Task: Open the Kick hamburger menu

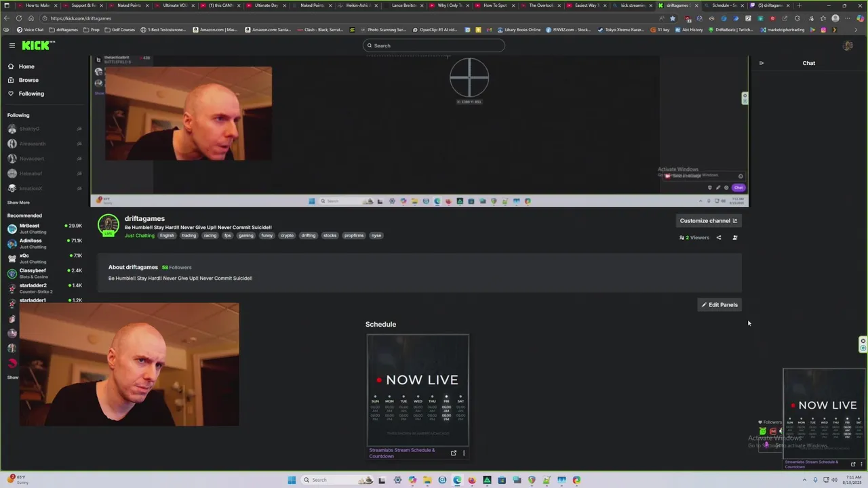Action: point(12,45)
